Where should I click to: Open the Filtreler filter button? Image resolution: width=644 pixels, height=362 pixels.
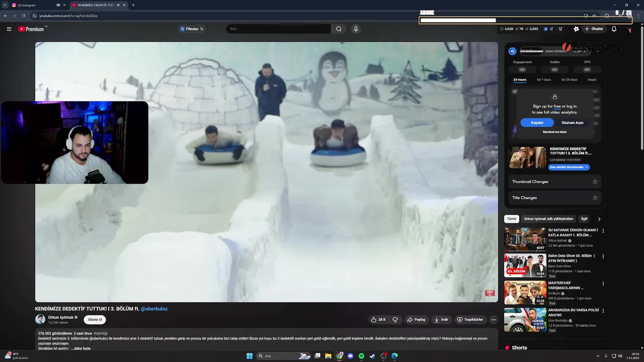coord(191,29)
